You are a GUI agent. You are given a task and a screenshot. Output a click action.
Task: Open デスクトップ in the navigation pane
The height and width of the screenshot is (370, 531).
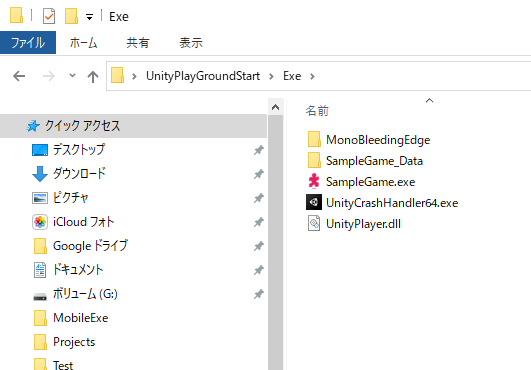[x=79, y=150]
